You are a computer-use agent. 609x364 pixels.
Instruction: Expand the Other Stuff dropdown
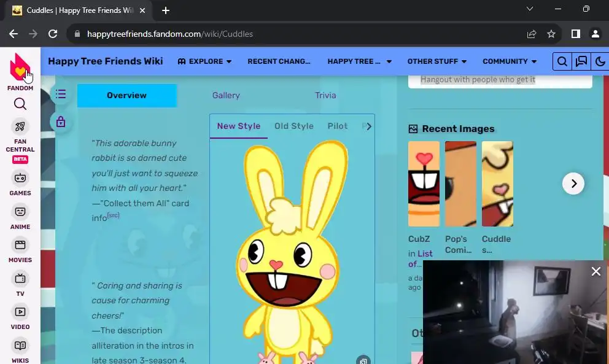[437, 61]
